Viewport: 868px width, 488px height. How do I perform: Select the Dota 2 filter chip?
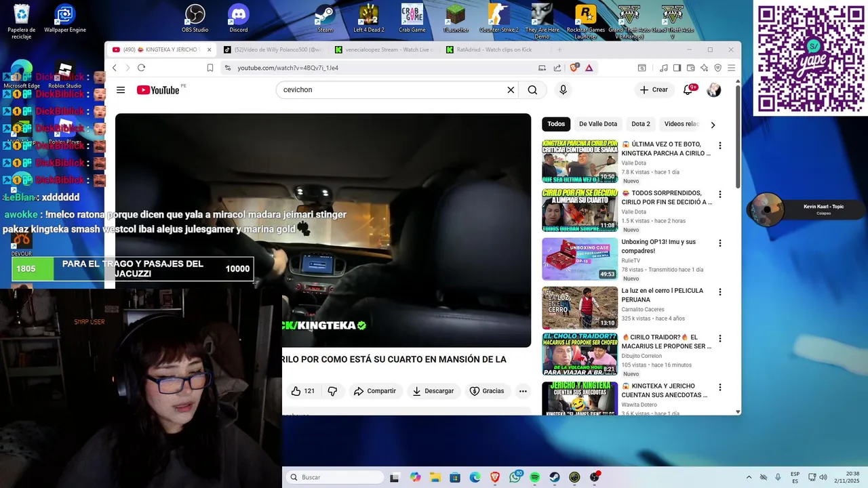point(641,124)
